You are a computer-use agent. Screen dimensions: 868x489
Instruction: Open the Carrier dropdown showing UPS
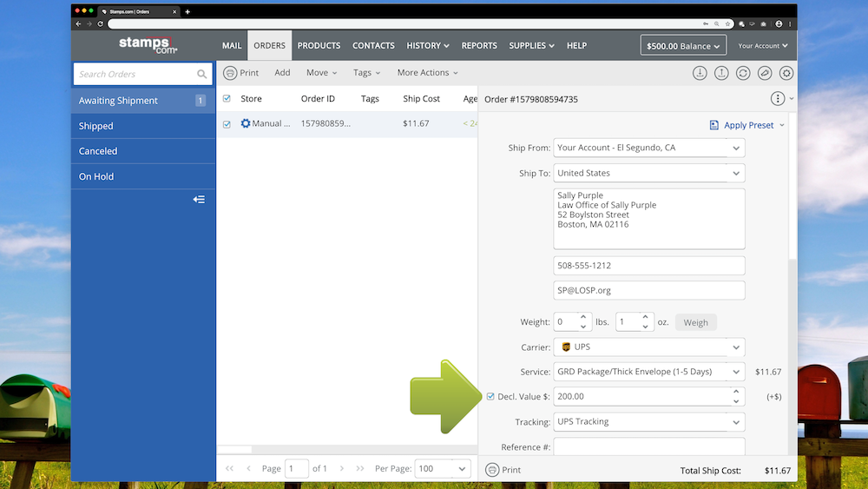tap(736, 347)
